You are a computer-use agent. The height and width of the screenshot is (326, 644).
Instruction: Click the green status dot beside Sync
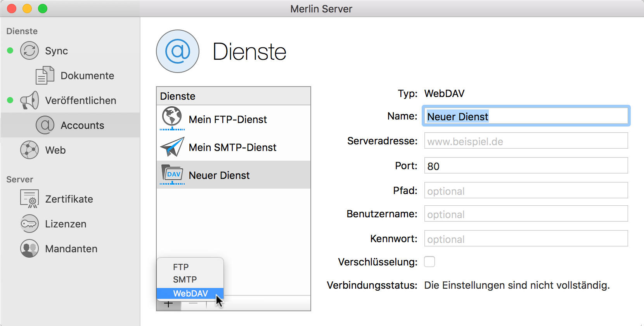click(10, 50)
